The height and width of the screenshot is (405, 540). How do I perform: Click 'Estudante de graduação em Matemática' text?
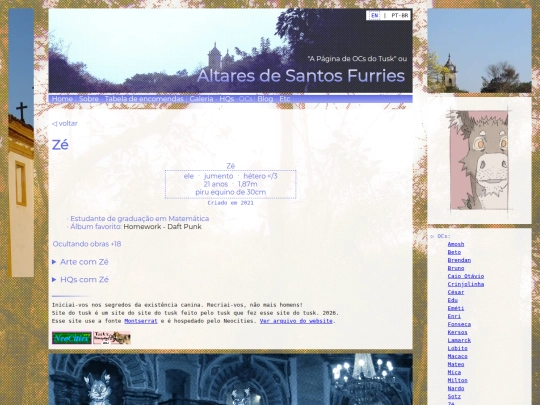click(139, 219)
